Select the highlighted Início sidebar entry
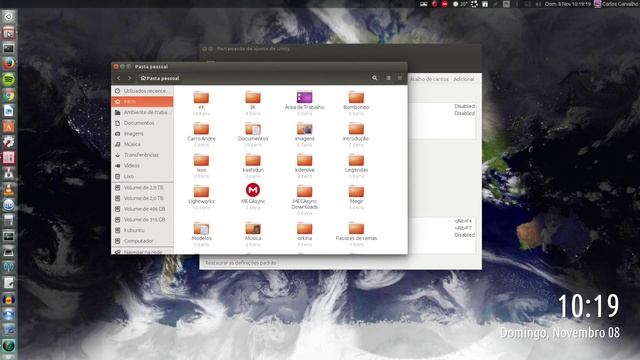This screenshot has height=360, width=640. [x=142, y=101]
